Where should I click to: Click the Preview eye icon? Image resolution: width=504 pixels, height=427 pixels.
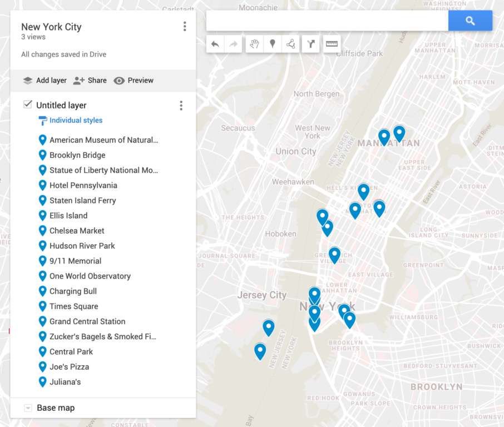(119, 81)
